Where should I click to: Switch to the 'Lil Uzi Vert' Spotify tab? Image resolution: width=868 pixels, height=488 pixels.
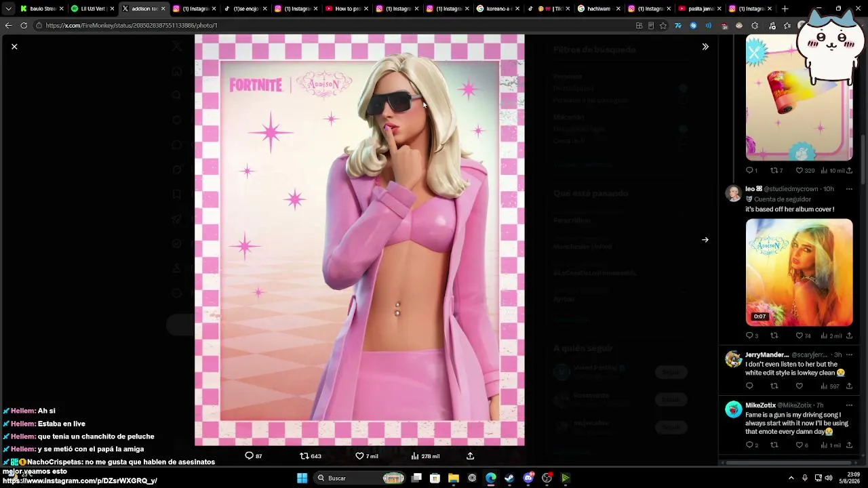click(93, 9)
